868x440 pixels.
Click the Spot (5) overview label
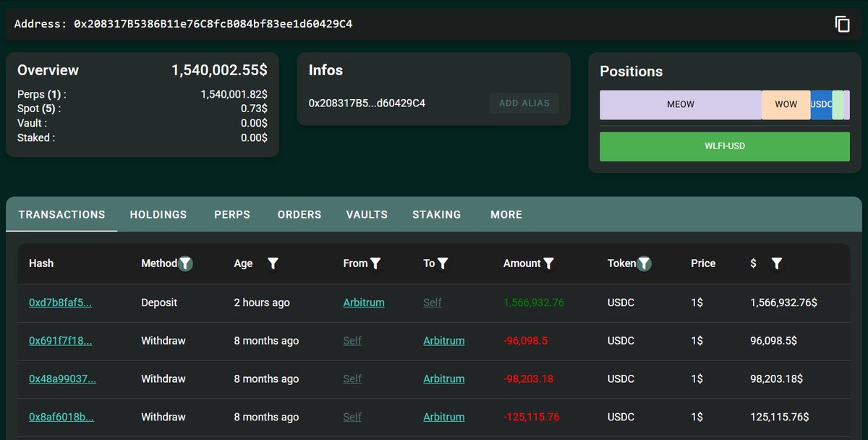tap(39, 109)
